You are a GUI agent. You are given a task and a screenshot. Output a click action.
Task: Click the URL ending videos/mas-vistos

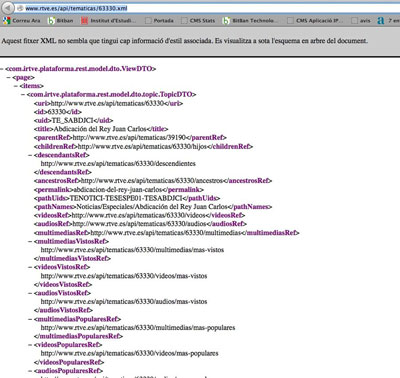click(x=124, y=276)
